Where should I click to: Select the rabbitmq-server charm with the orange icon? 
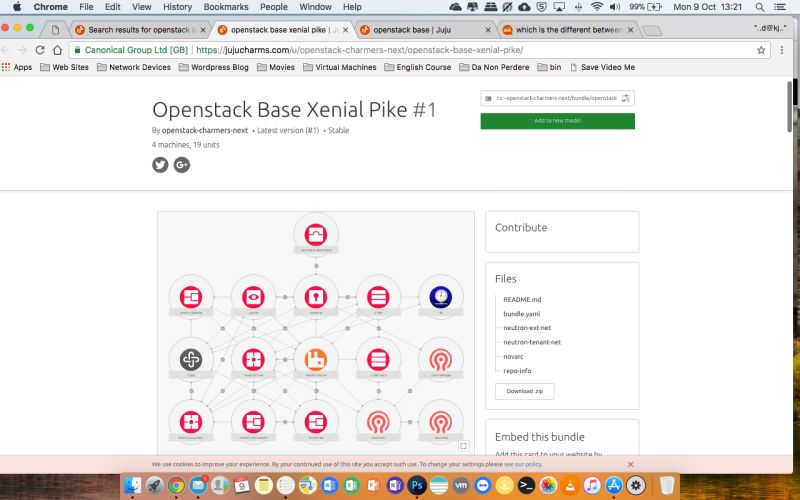tap(316, 360)
